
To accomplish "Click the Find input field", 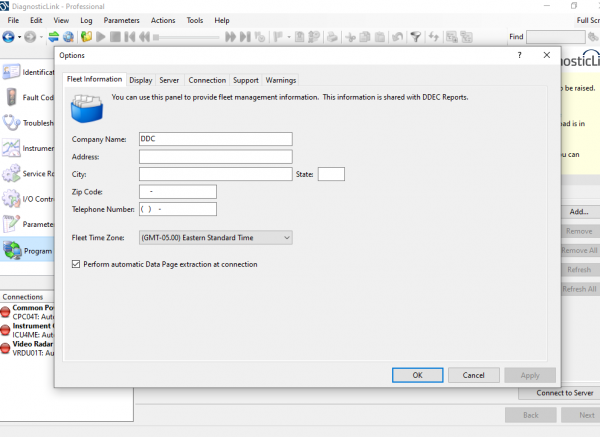I will point(556,37).
